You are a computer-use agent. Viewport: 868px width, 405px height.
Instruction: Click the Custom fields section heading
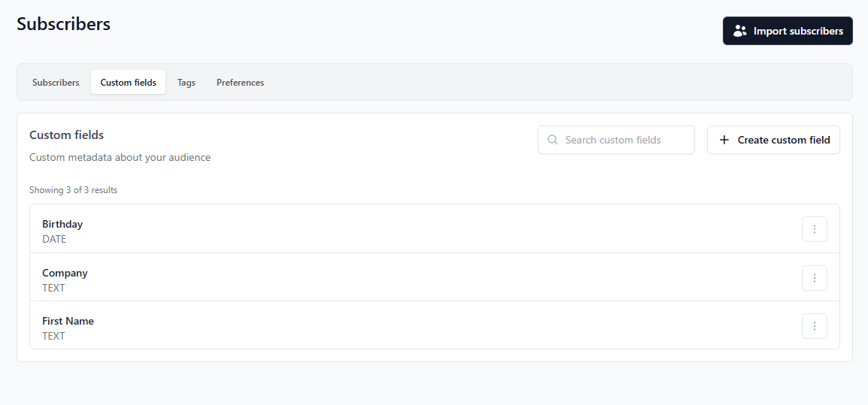tap(66, 135)
